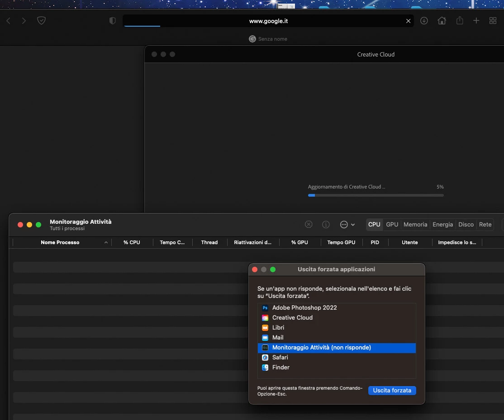Sort by Thread column
Image resolution: width=504 pixels, height=420 pixels.
[x=209, y=242]
